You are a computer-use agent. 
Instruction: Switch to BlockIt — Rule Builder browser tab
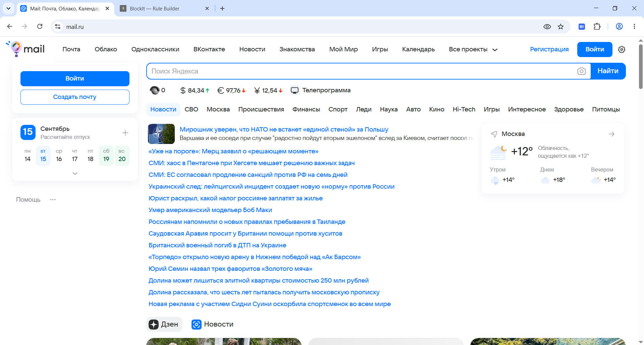tap(165, 8)
